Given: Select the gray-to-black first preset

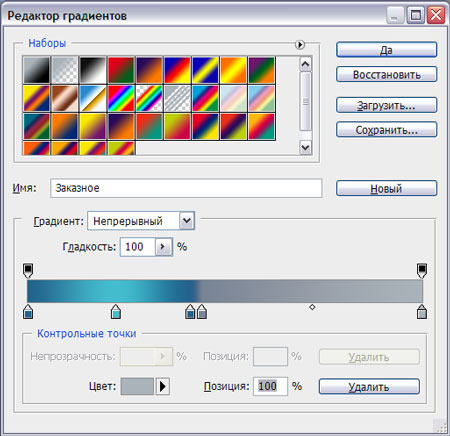Looking at the screenshot, I should coord(36,70).
